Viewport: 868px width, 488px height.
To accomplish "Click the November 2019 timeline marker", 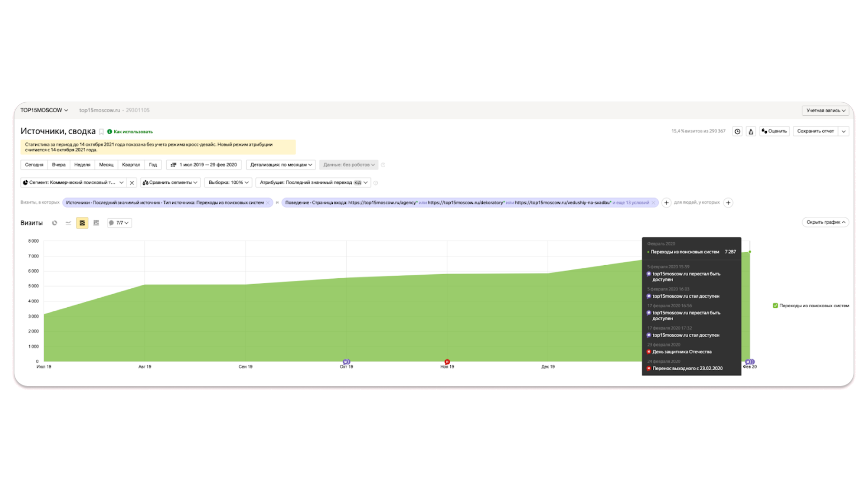I will click(447, 361).
